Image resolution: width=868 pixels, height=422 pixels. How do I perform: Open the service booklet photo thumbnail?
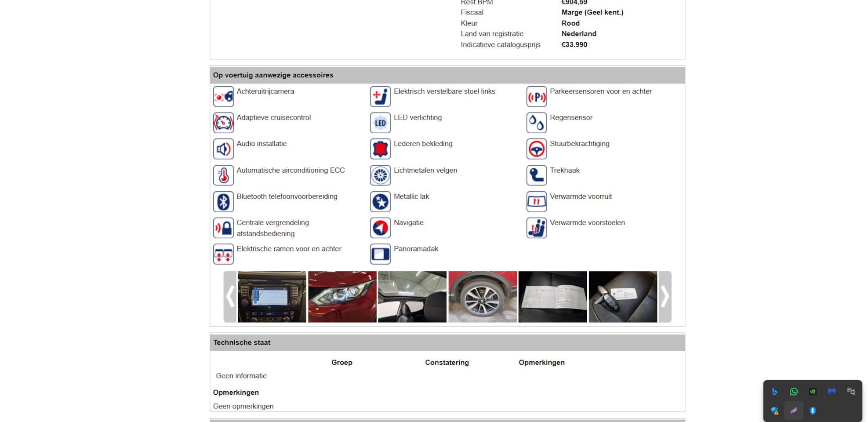(x=552, y=297)
